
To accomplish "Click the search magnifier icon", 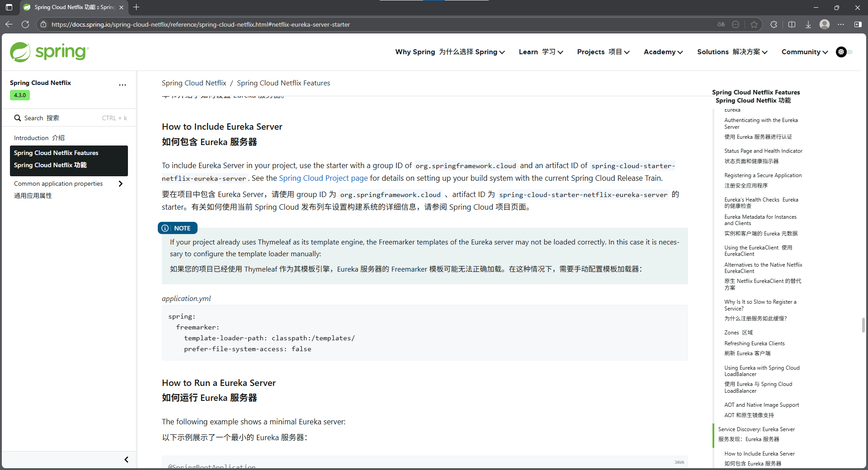I will coord(18,118).
